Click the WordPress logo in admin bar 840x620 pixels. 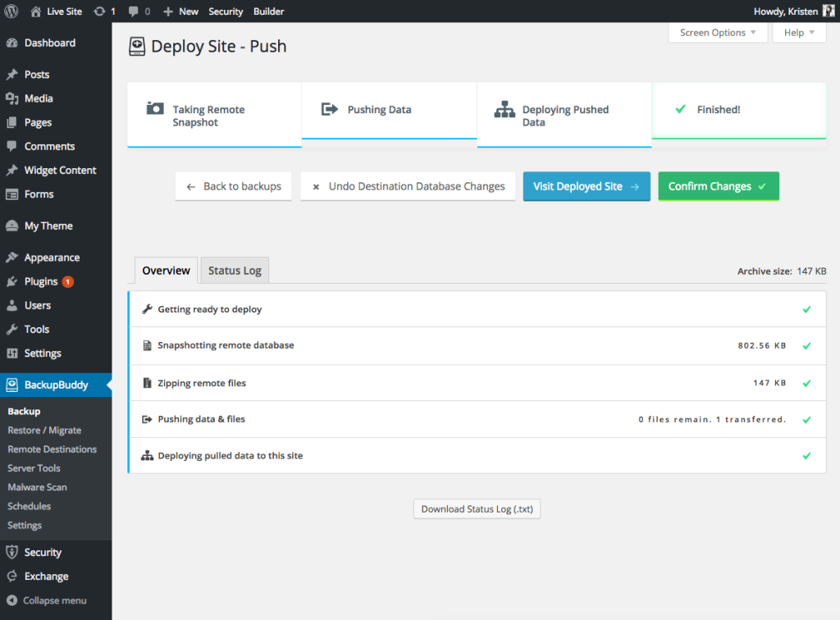tap(11, 11)
